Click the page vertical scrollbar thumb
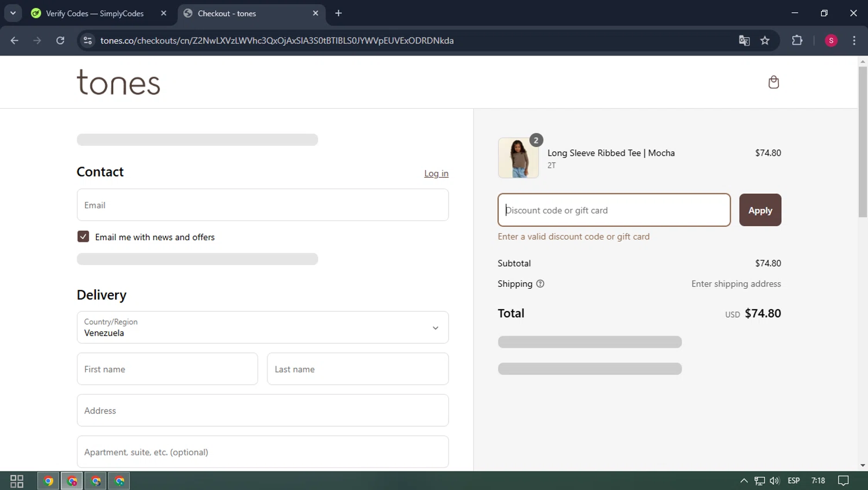The image size is (868, 490). 863,142
